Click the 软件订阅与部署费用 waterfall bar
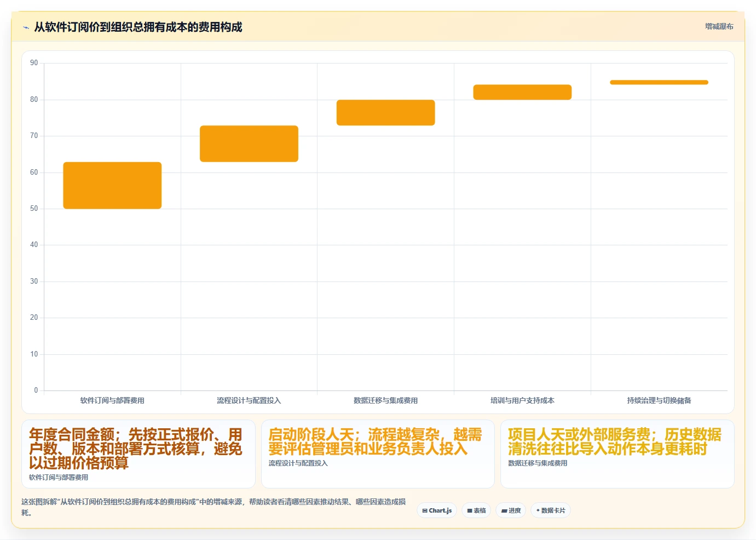 tap(112, 185)
